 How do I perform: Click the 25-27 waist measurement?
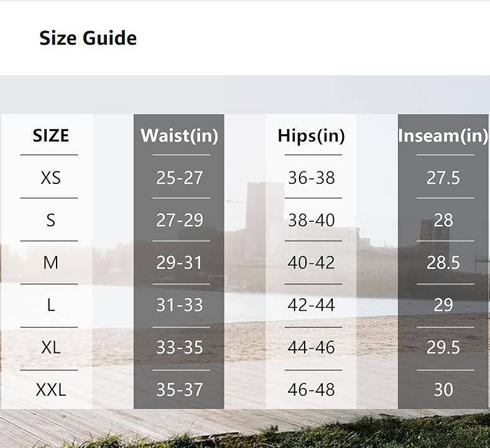[x=179, y=178]
